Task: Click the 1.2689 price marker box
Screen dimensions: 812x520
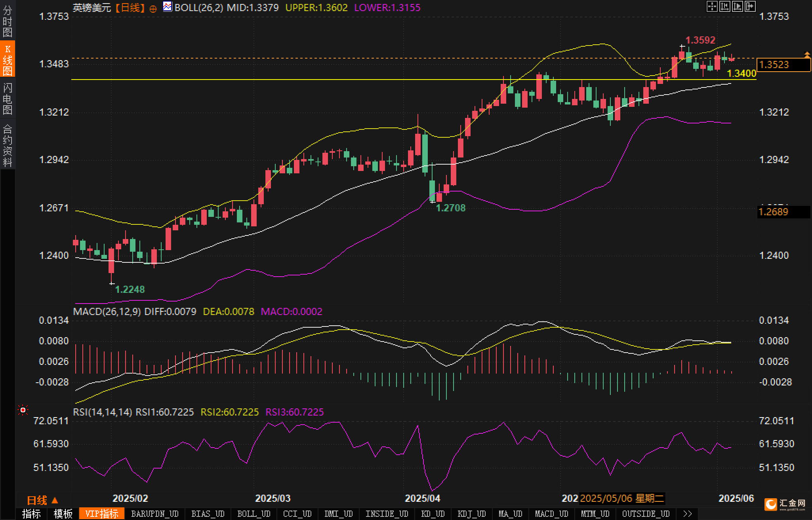Action: coord(783,212)
